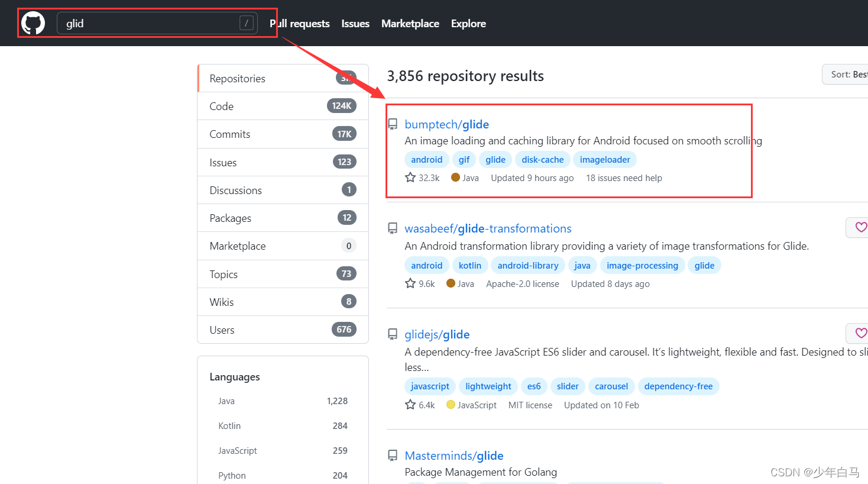This screenshot has height=484, width=868.
Task: Click the GitHub Octocat logo
Action: click(x=33, y=24)
